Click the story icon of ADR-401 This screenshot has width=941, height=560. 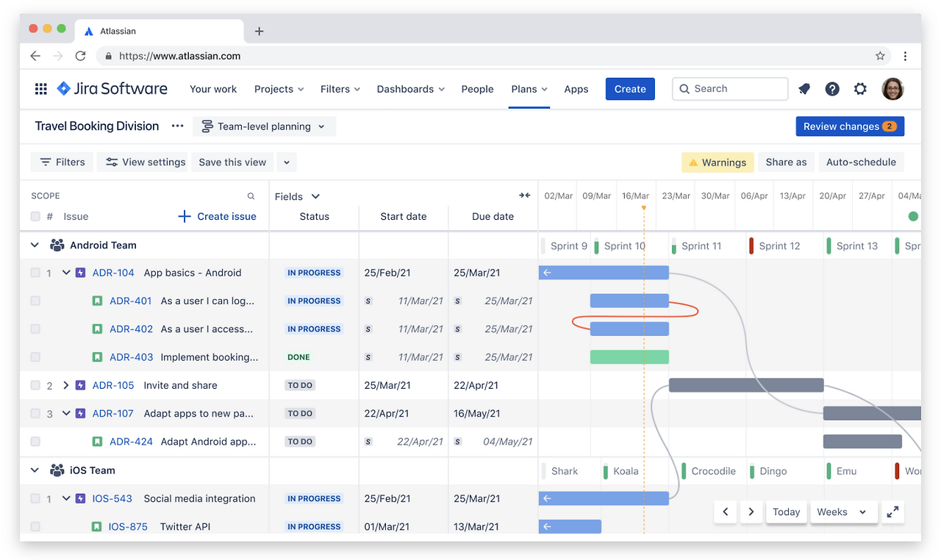97,301
